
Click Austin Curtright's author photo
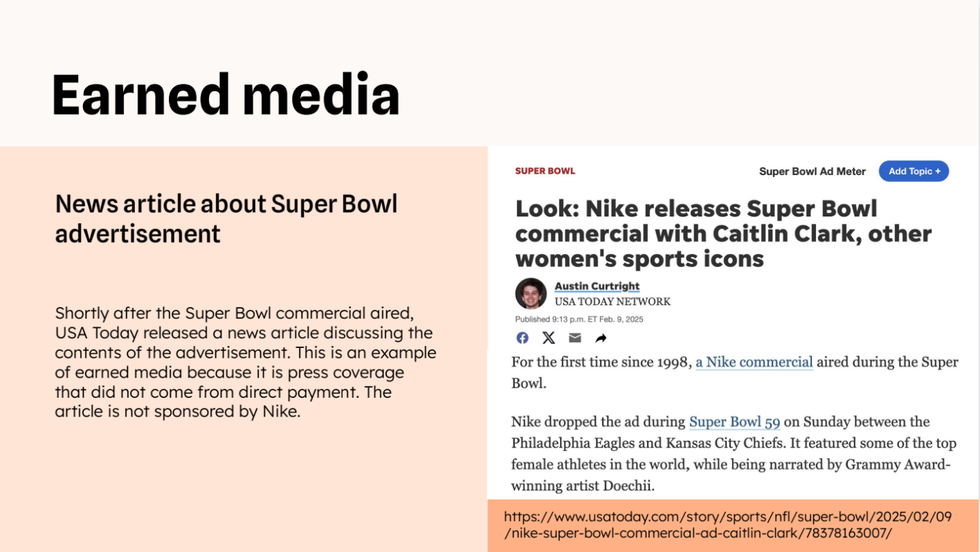pyautogui.click(x=531, y=293)
